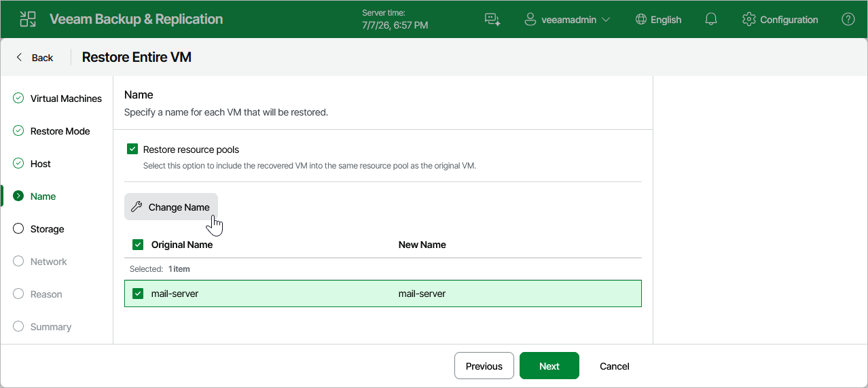Uncheck Restore resource pools checkbox

point(132,149)
